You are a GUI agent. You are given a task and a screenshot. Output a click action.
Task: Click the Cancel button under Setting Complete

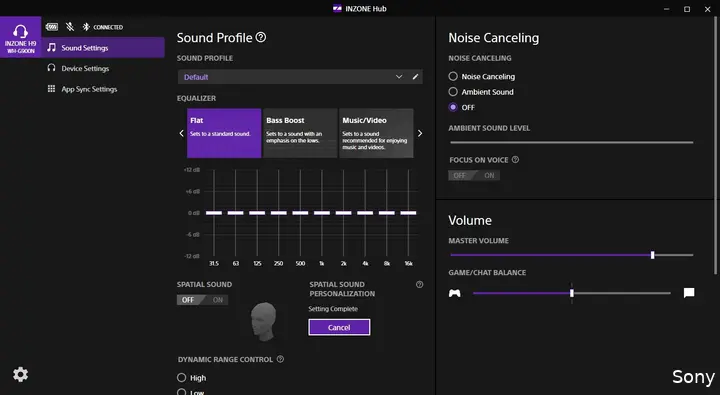339,327
